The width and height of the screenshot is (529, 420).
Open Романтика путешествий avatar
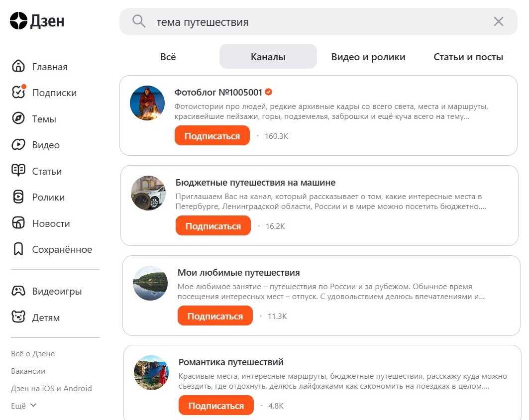point(151,372)
